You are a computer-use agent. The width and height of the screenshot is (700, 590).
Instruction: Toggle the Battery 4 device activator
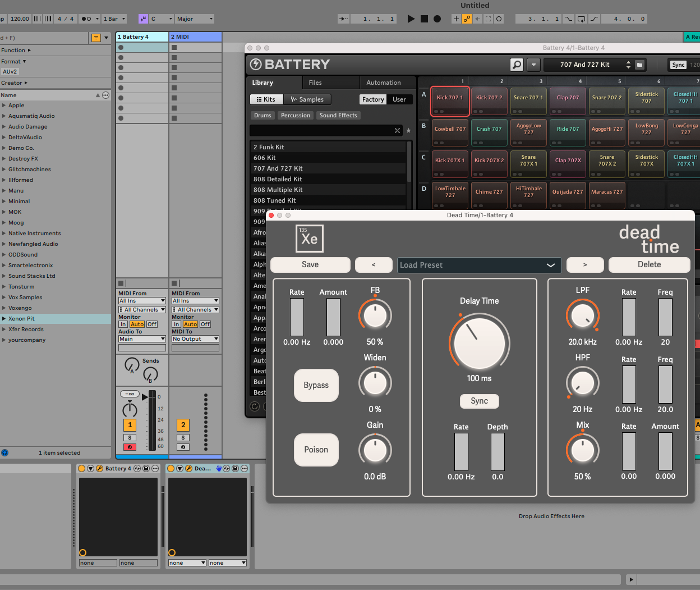click(82, 468)
